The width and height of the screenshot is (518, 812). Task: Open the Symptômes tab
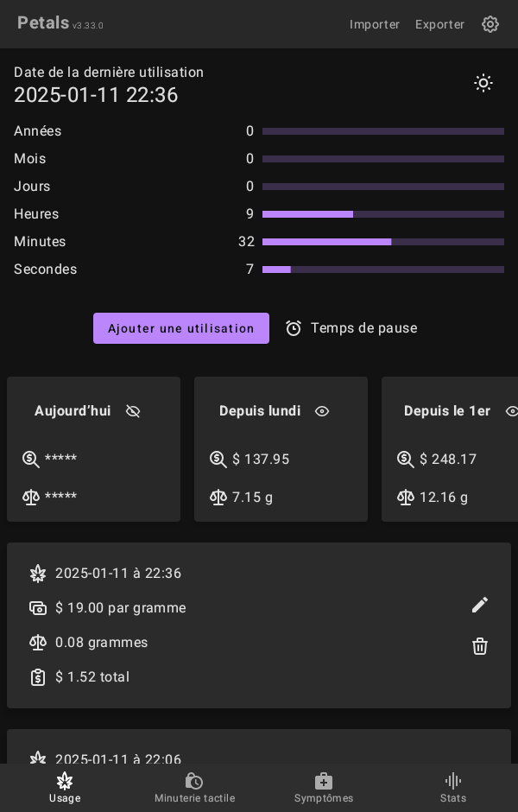[324, 787]
